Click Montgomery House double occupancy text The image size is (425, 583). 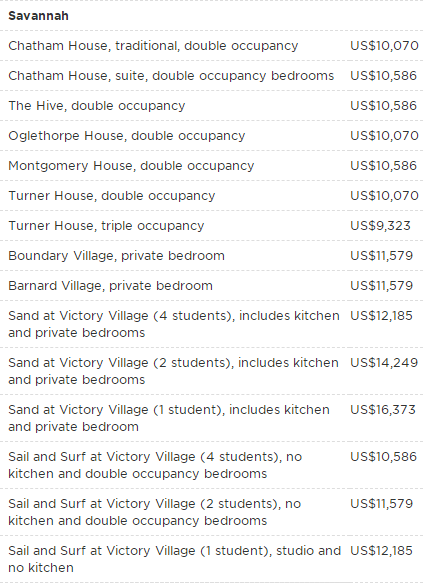tap(131, 166)
